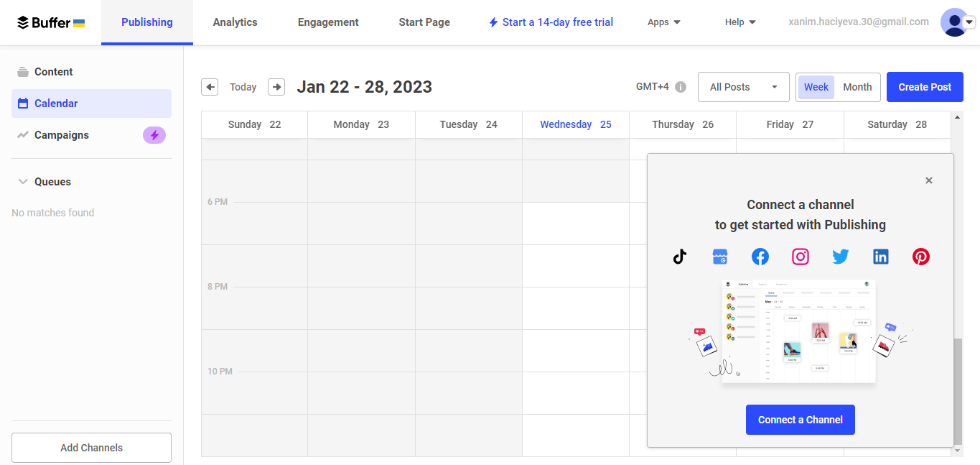980x465 pixels.
Task: Go to next week arrow
Action: tap(276, 87)
